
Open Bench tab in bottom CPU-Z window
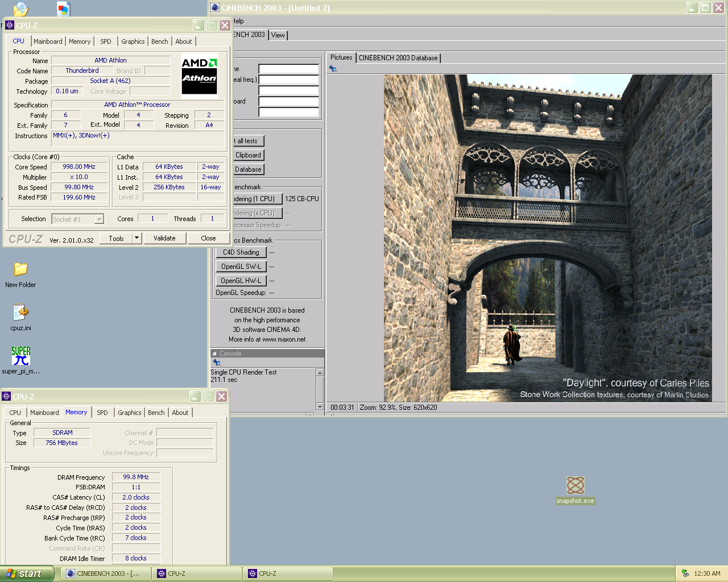click(156, 413)
